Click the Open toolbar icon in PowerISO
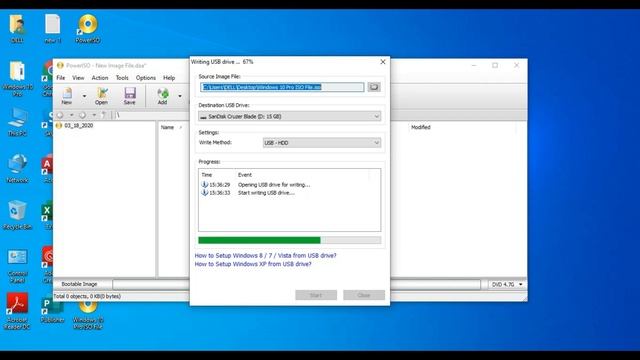This screenshot has width=640, height=360. [x=102, y=96]
